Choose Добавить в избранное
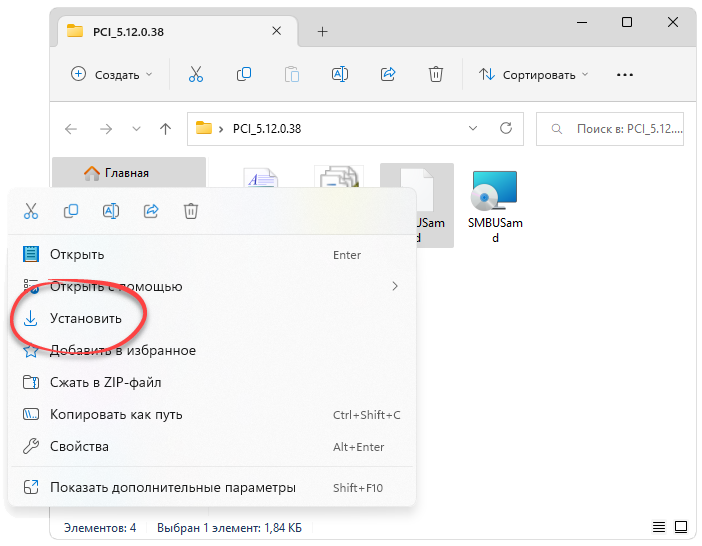The width and height of the screenshot is (702, 546). click(x=212, y=350)
